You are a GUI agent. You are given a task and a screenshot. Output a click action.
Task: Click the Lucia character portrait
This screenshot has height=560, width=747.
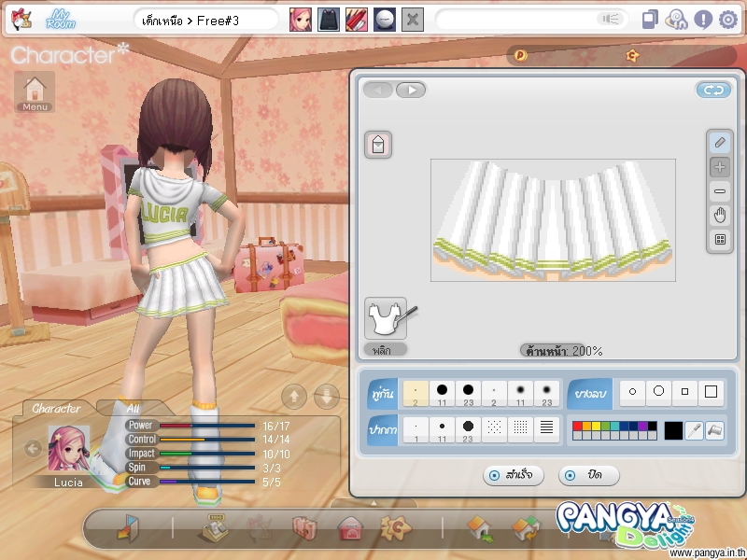pyautogui.click(x=68, y=449)
